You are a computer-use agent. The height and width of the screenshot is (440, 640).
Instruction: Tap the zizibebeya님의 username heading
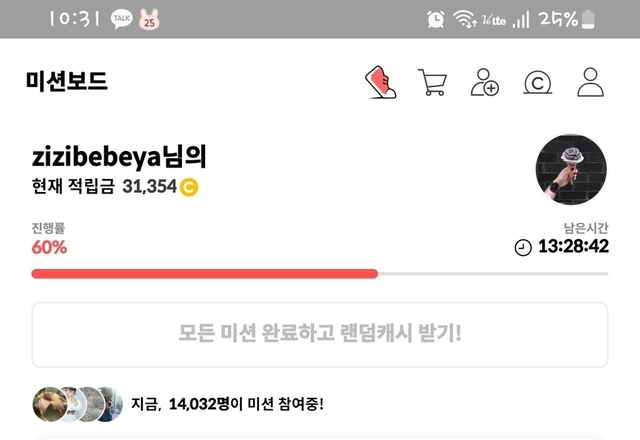[119, 156]
